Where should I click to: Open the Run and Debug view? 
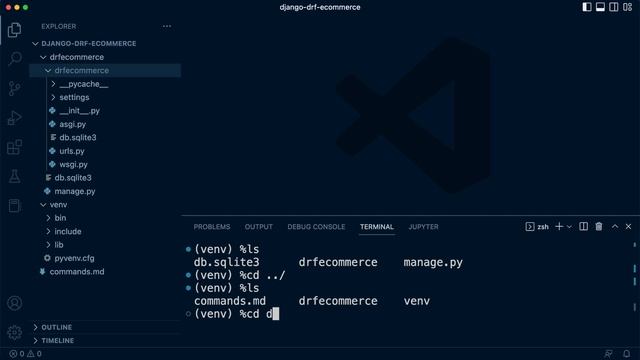tap(14, 118)
